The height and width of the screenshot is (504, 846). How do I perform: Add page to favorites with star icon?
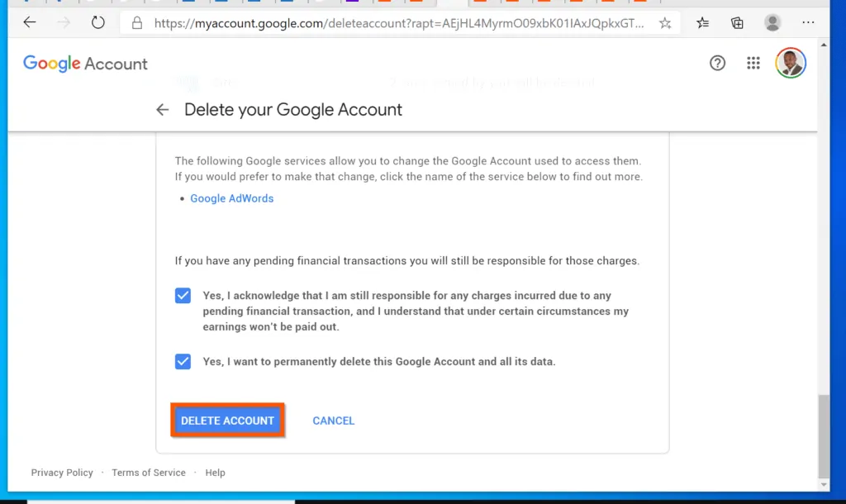[x=665, y=22]
